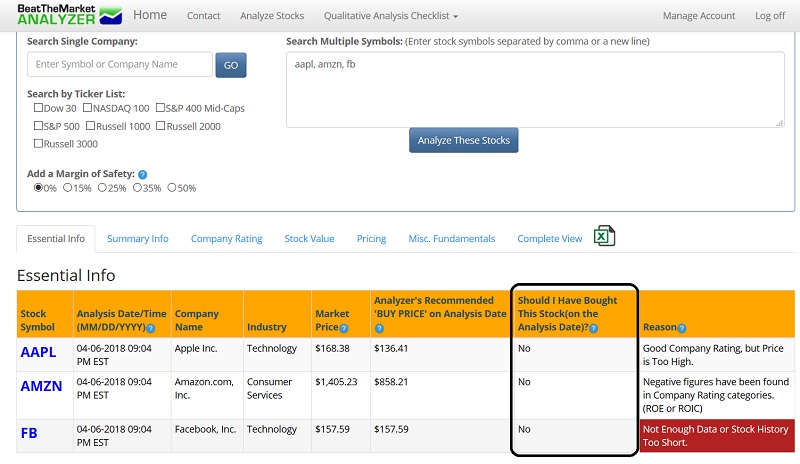Image resolution: width=800 pixels, height=464 pixels.
Task: Check the Russell 3000 checkbox
Action: coord(38,143)
